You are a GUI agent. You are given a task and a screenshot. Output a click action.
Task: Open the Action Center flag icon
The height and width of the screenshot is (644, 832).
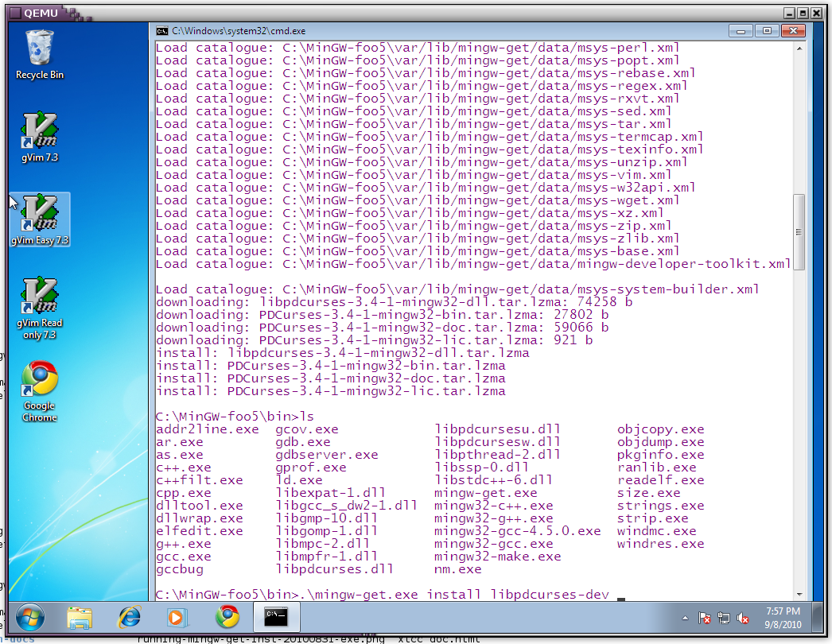[705, 618]
